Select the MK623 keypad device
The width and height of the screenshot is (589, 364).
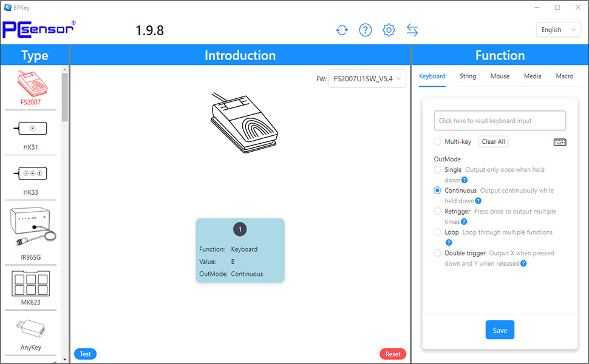(30, 285)
